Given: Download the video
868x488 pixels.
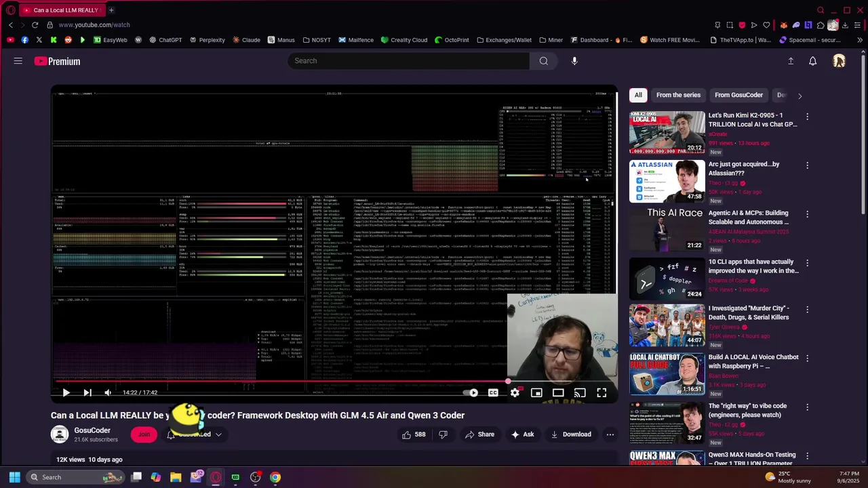Looking at the screenshot, I should [571, 434].
